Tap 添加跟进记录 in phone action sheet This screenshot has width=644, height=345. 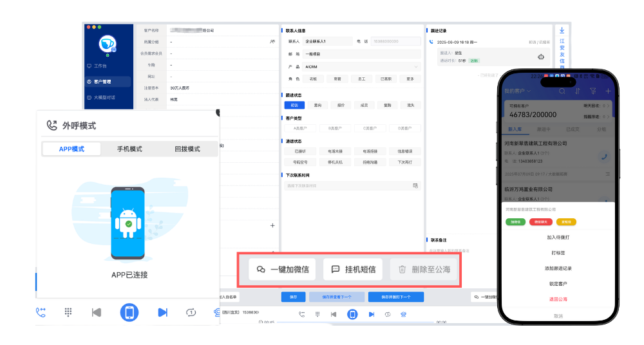(x=558, y=268)
